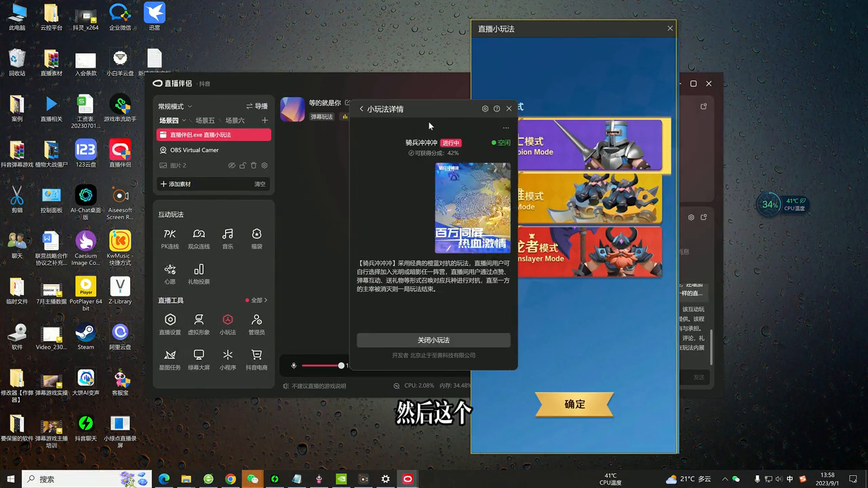Click the 空闲 status indicator
This screenshot has width=868, height=488.
click(501, 143)
